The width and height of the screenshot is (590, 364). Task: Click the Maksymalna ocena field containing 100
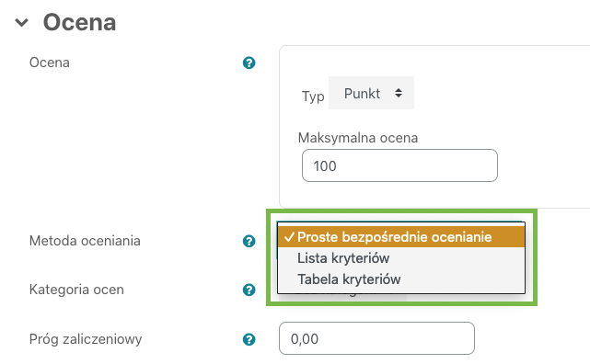click(x=399, y=165)
